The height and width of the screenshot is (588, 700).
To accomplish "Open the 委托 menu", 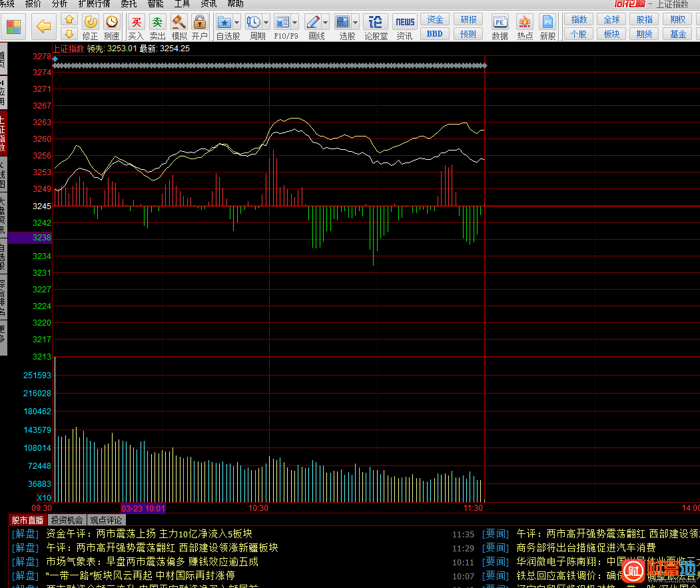I will coord(129,4).
